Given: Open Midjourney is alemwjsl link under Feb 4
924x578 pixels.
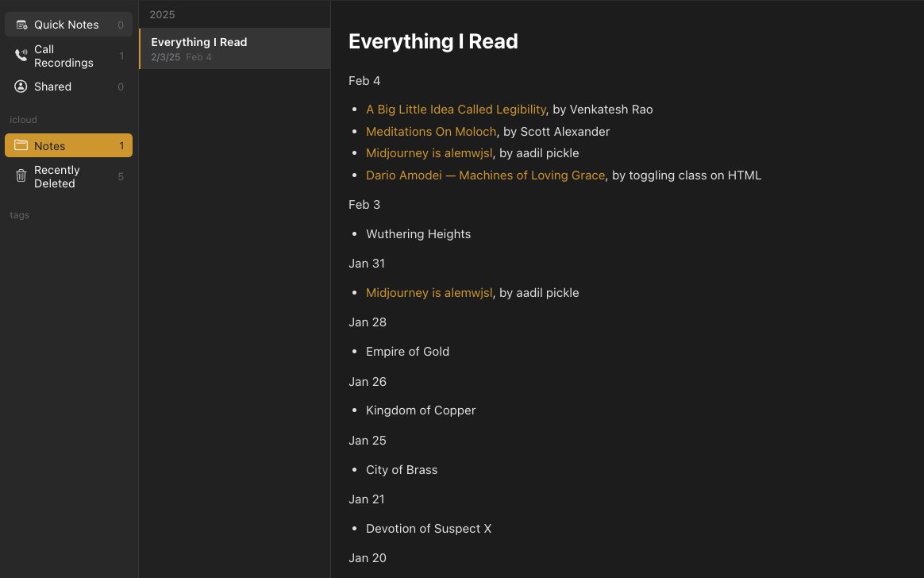Looking at the screenshot, I should click(x=429, y=153).
